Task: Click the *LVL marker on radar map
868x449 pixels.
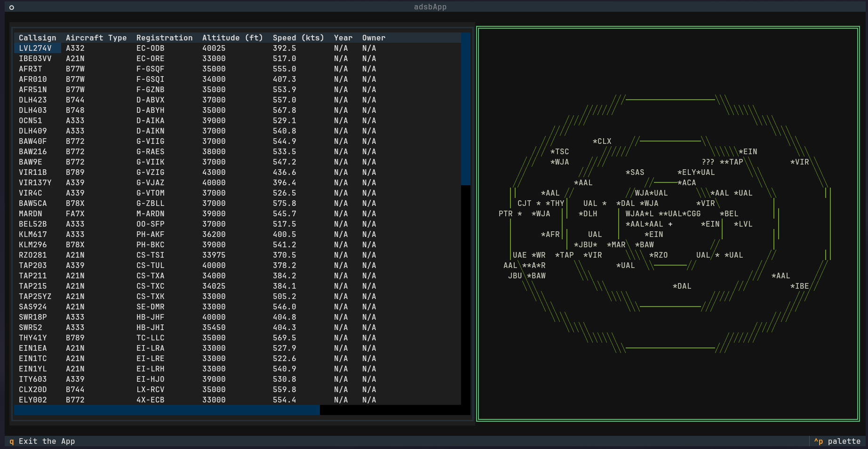Action: (743, 224)
